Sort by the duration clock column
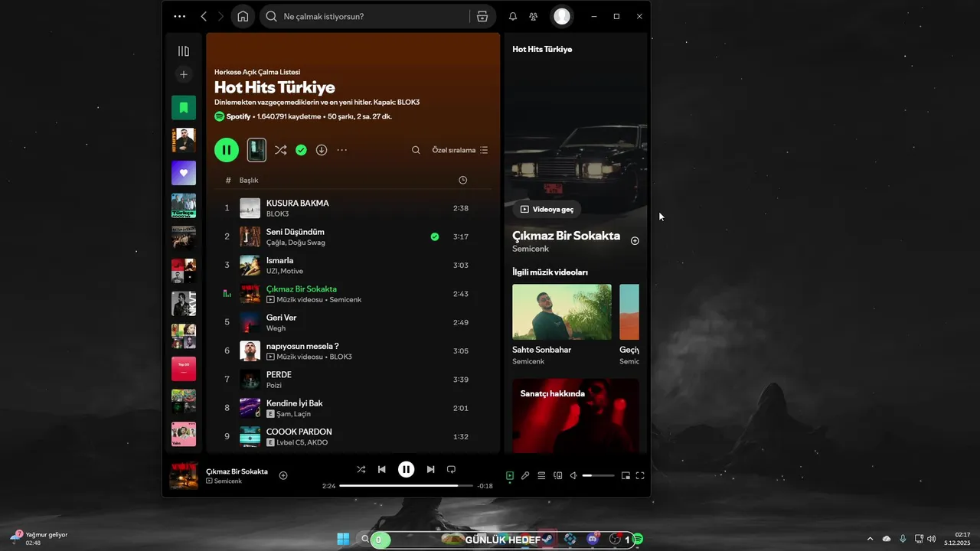Screen dimensions: 980x551 coord(462,181)
